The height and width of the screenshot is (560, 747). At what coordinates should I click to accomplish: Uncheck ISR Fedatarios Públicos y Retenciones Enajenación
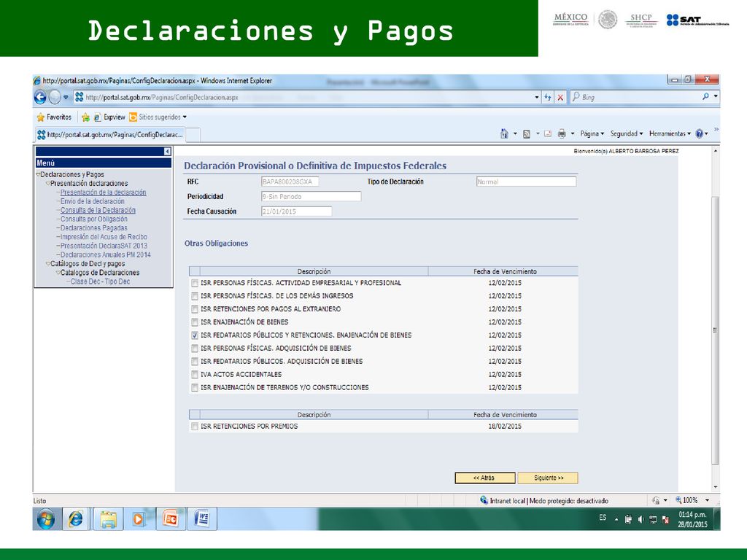(194, 335)
